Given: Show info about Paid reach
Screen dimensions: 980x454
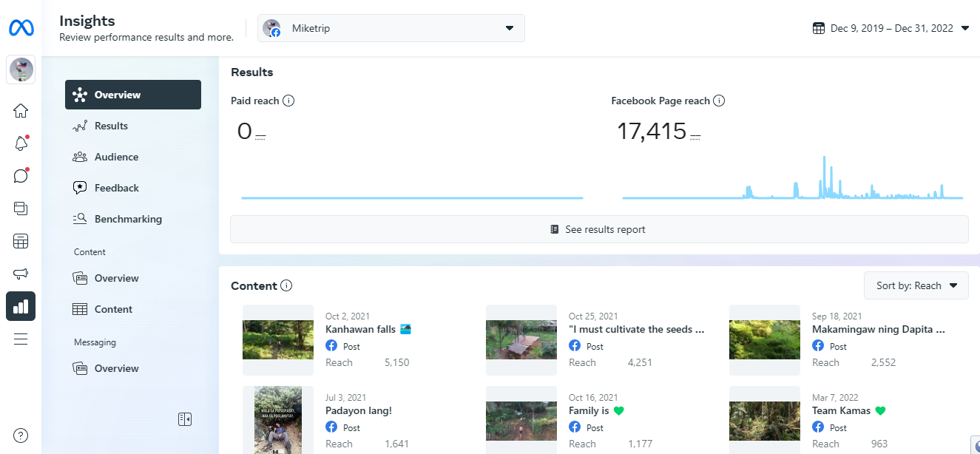Looking at the screenshot, I should click(x=288, y=101).
